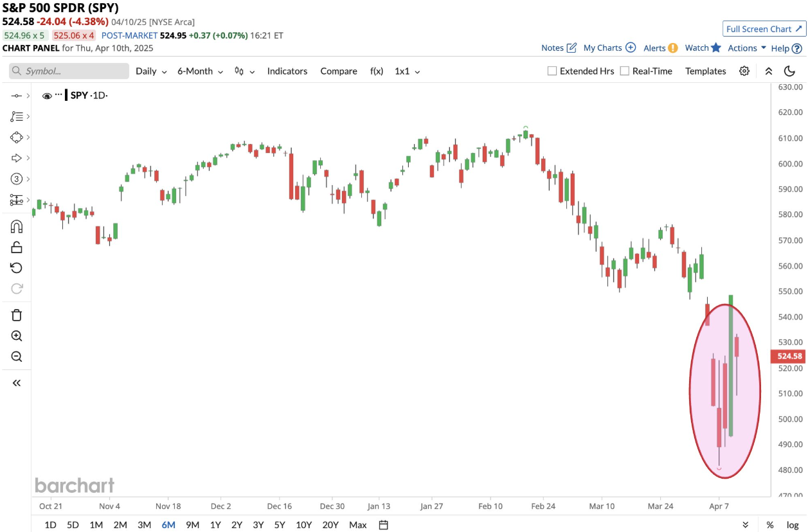Click the Symbol search input field

[x=69, y=71]
